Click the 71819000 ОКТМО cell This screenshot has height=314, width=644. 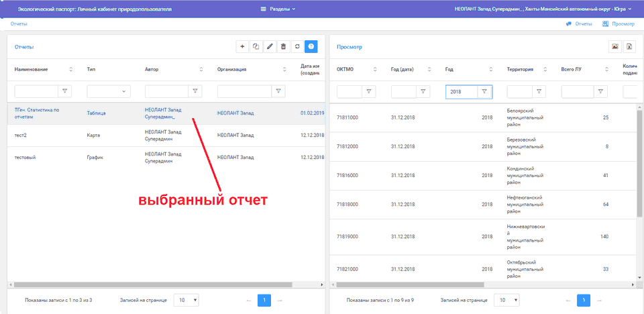[x=347, y=236]
